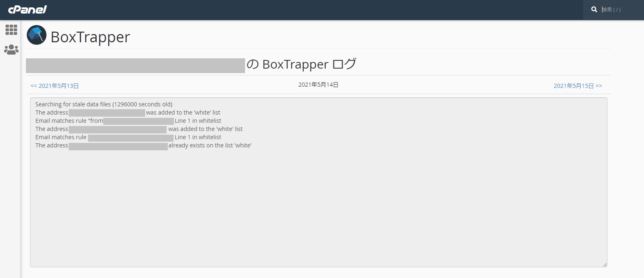This screenshot has height=278, width=644.
Task: Go to previous day 2021年5月13日 log
Action: pos(55,86)
